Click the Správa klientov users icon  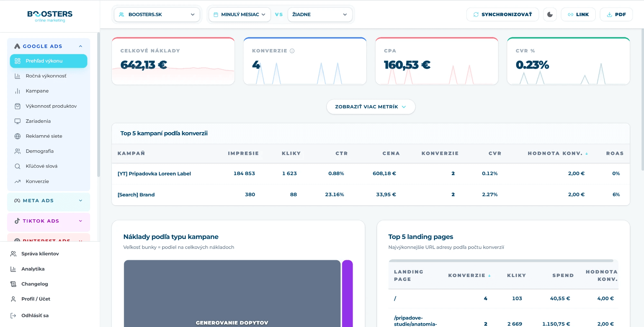click(13, 254)
